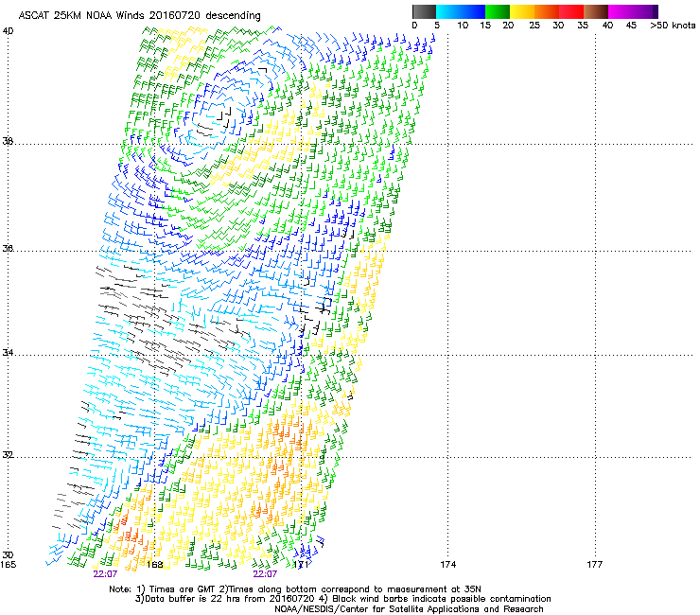Click legend tick label 45

(631, 26)
